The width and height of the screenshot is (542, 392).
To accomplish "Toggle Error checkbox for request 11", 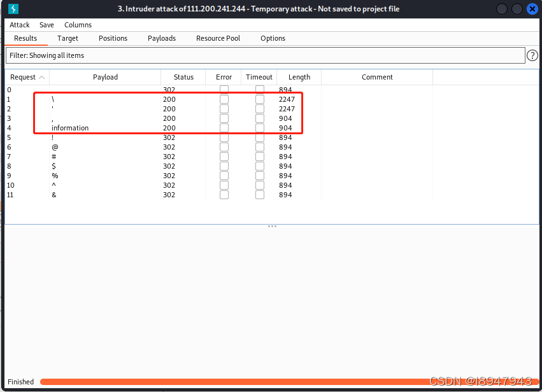I will 224,195.
